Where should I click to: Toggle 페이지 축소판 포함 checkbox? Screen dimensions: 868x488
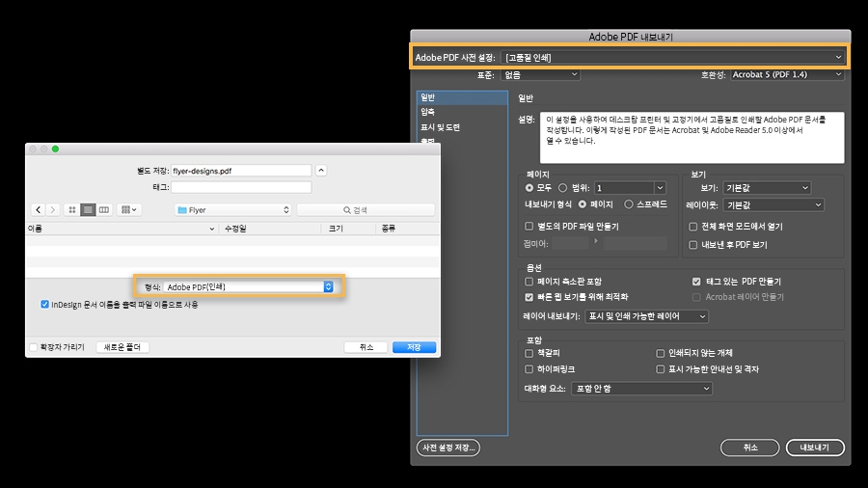[x=529, y=281]
